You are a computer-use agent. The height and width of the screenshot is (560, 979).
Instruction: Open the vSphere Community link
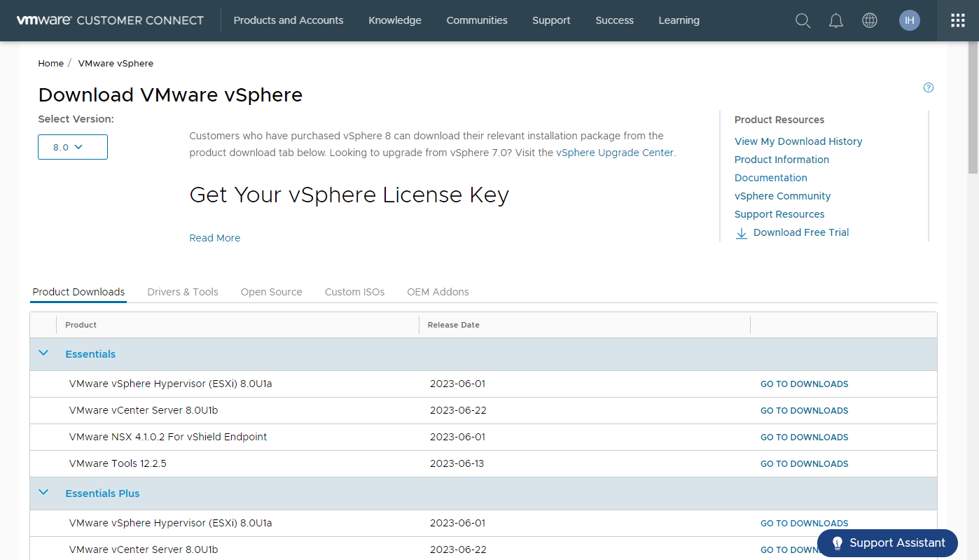click(783, 196)
